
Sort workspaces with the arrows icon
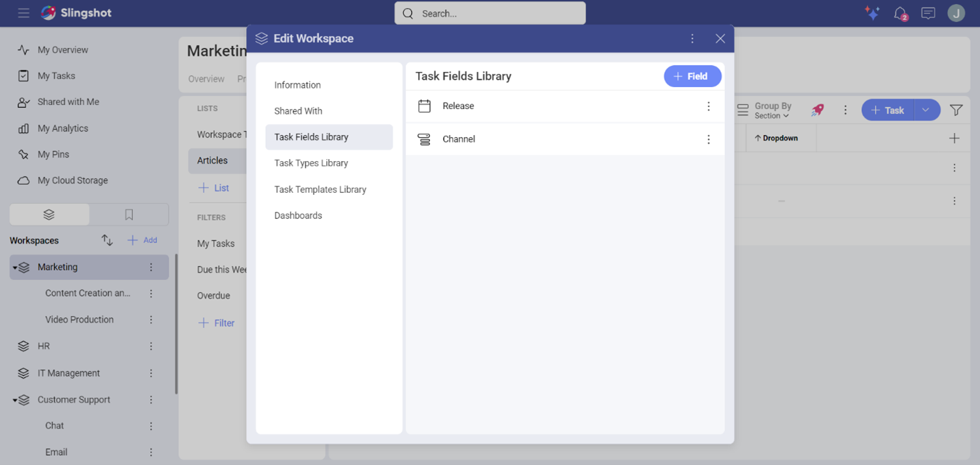point(107,240)
